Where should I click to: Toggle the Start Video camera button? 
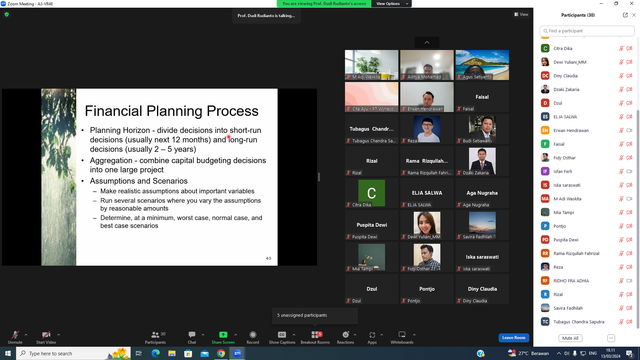tap(46, 335)
